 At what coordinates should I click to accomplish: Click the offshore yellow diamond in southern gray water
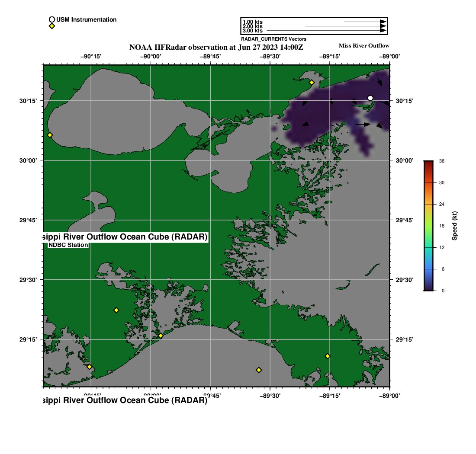tap(259, 370)
